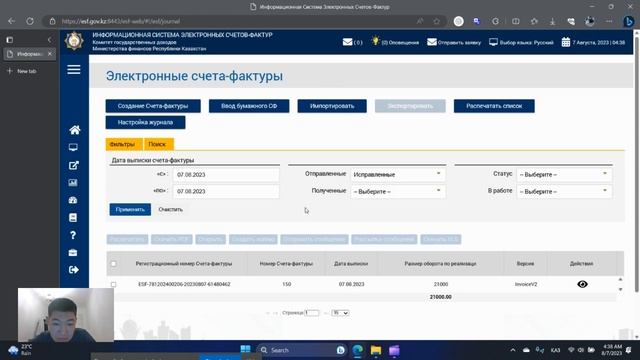Close the browser tab in sidebar
Screen dimensions: 640x360
50,54
